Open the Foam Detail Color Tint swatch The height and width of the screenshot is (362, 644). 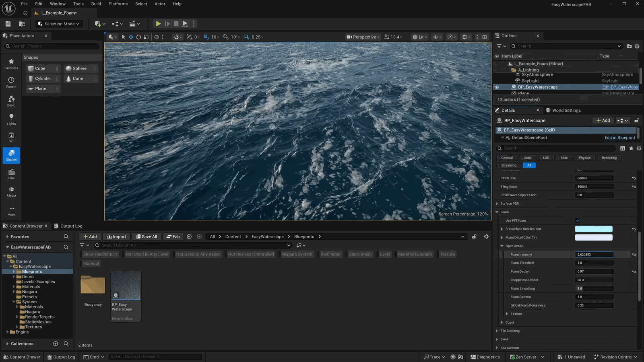point(594,237)
